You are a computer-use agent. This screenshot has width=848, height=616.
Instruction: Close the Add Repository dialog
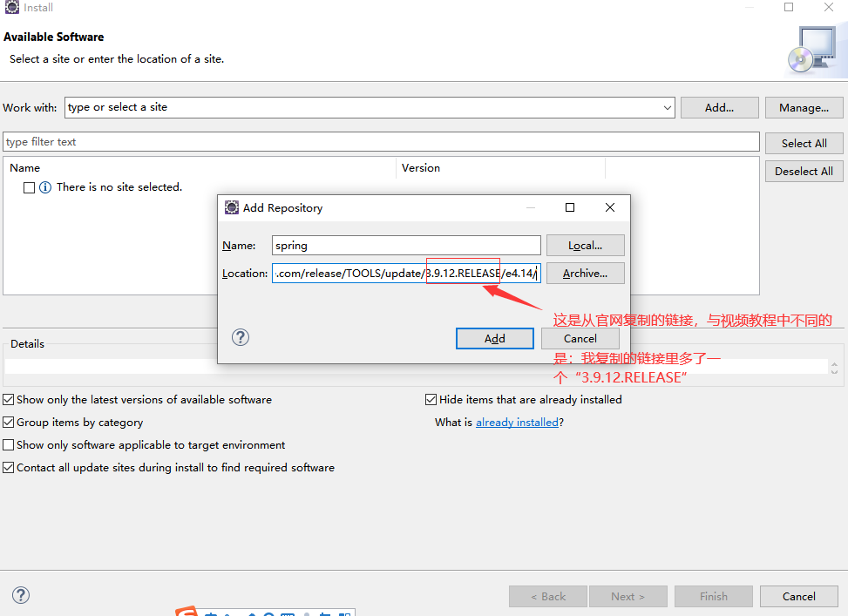click(610, 207)
